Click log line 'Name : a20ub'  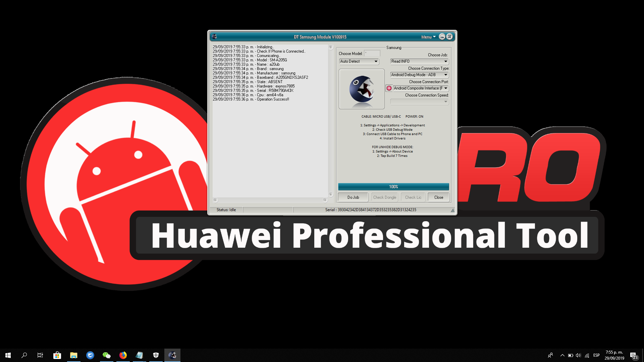coord(246,64)
